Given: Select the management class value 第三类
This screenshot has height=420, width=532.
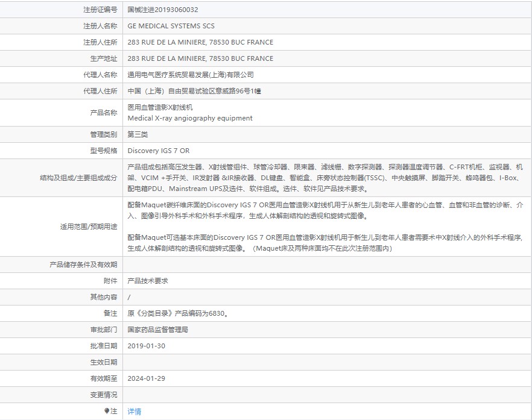Looking at the screenshot, I should point(138,134).
